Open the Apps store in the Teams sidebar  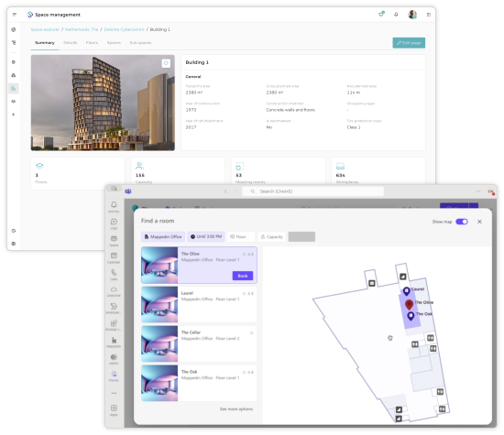coord(114,410)
